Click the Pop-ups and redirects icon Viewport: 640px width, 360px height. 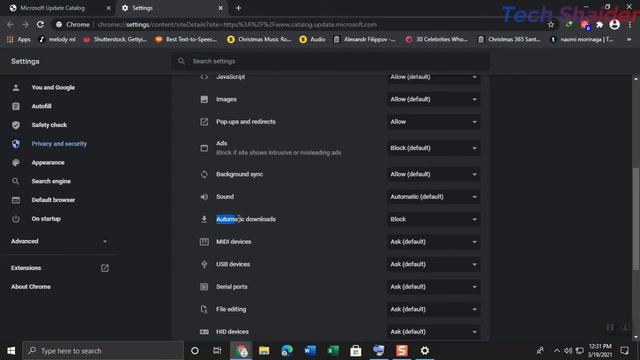[204, 122]
